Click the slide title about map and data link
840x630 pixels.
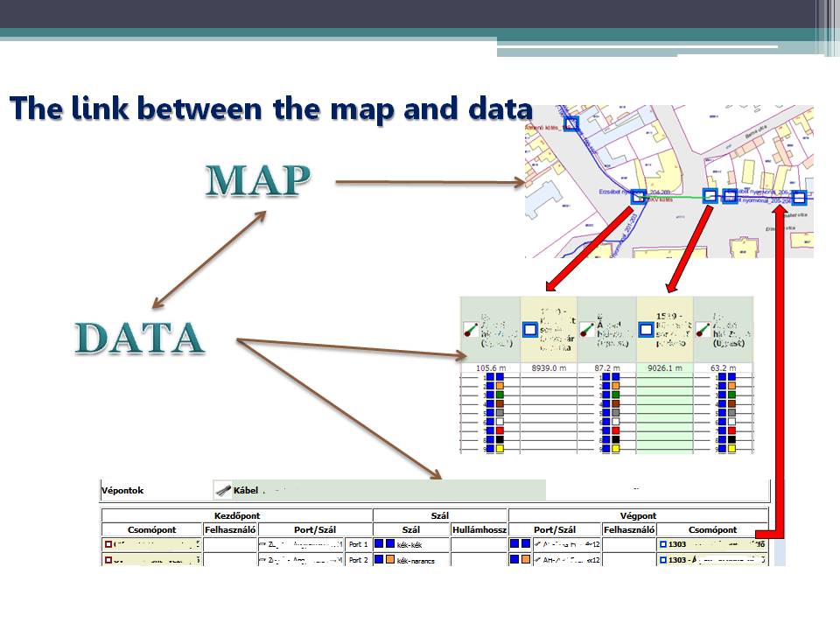pyautogui.click(x=271, y=108)
